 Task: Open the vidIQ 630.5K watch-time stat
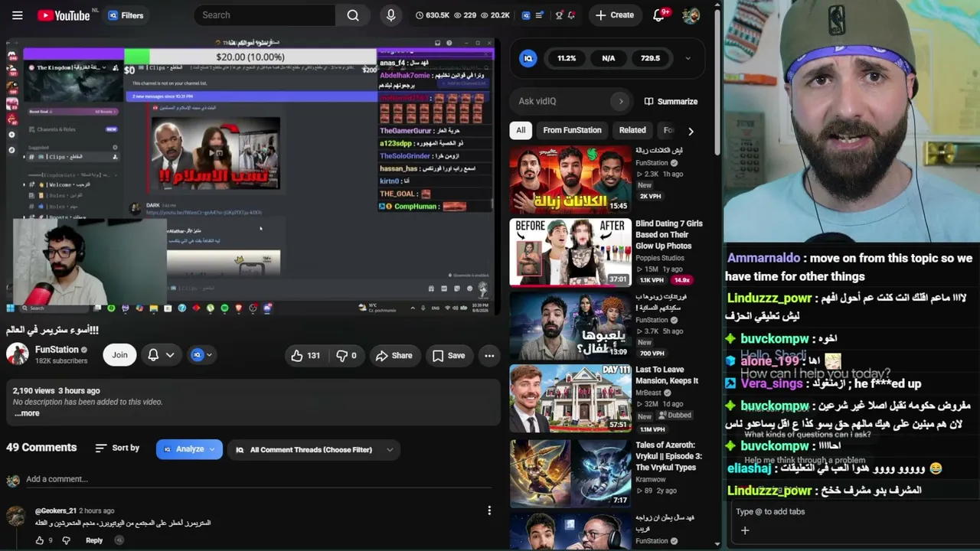433,15
